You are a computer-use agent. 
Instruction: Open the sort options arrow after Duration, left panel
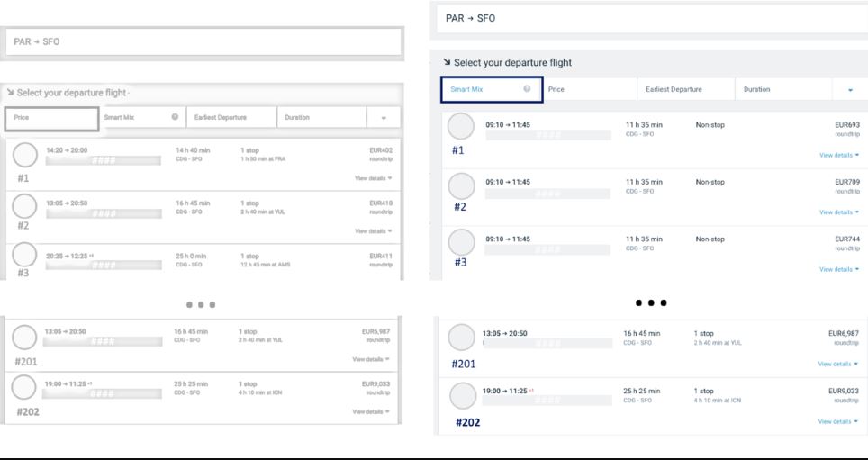[383, 118]
